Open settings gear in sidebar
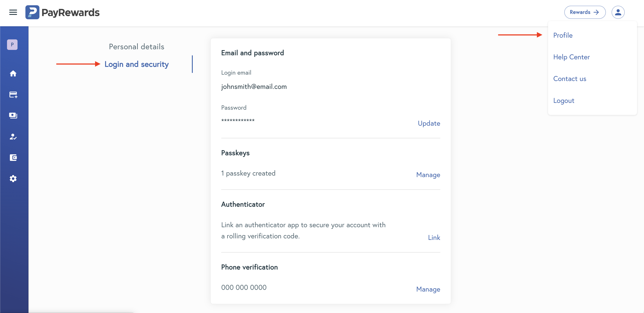Screen dimensions: 644x313 click(x=13, y=179)
